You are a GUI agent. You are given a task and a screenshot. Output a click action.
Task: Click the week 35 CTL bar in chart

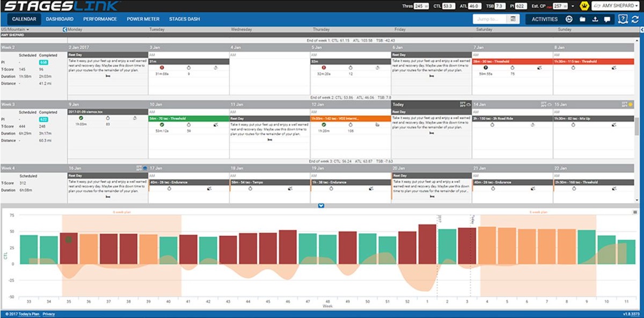[69, 248]
